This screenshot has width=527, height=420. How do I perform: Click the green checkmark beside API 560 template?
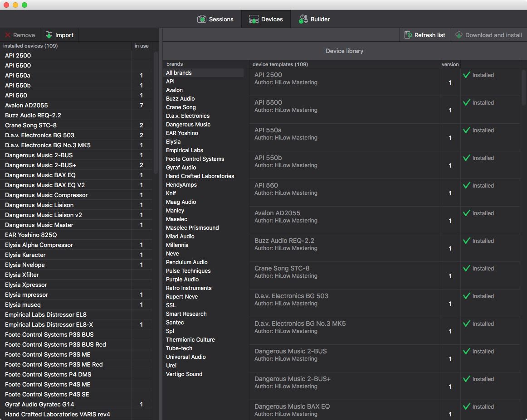[467, 185]
